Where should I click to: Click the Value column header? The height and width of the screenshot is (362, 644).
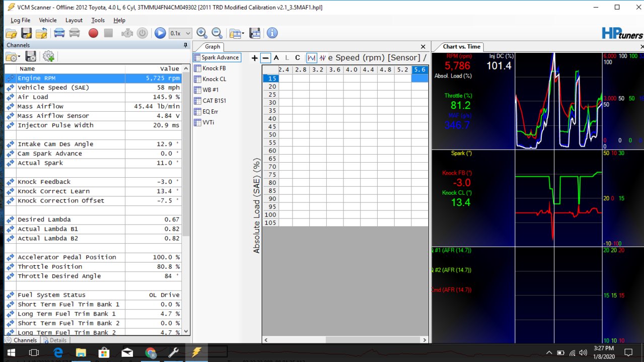[x=154, y=68]
